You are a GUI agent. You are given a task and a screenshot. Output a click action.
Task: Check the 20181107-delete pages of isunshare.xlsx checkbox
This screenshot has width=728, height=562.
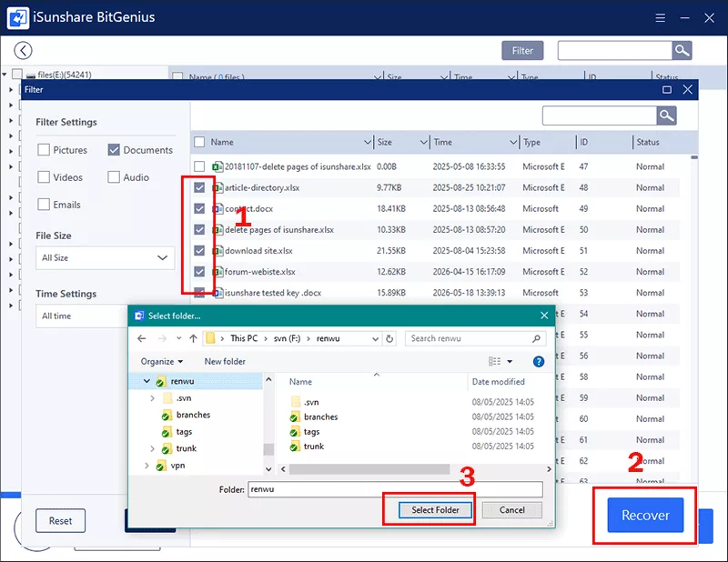click(199, 166)
